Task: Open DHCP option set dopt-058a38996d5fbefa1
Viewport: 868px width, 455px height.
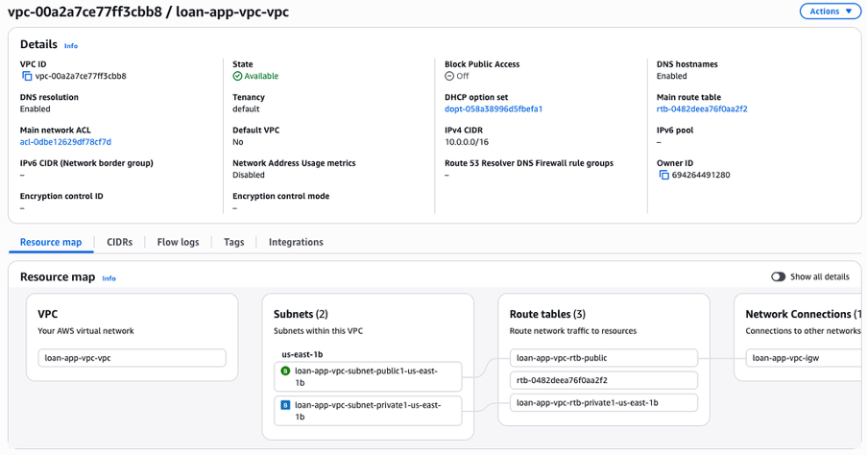Action: coord(494,109)
